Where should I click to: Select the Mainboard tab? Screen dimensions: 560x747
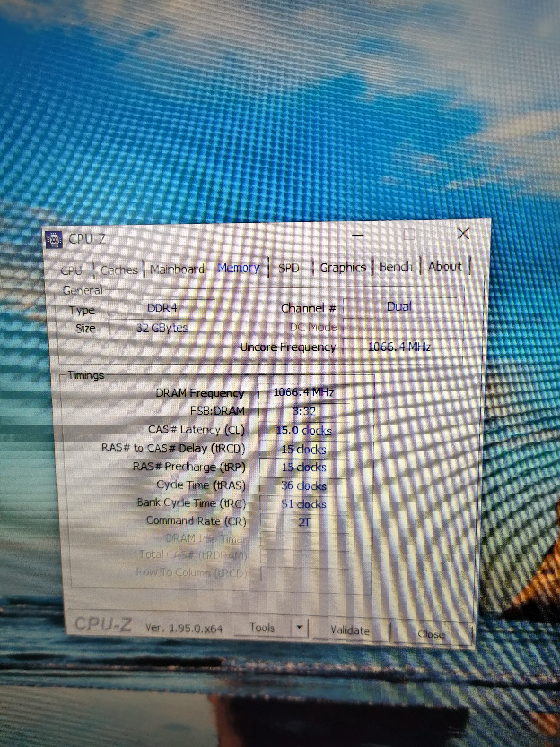[177, 269]
